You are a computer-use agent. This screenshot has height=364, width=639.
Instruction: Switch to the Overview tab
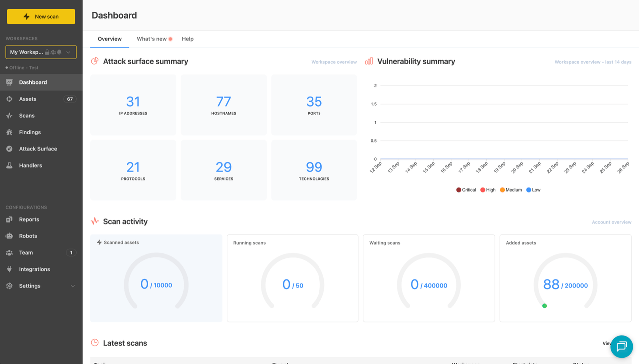(x=110, y=39)
